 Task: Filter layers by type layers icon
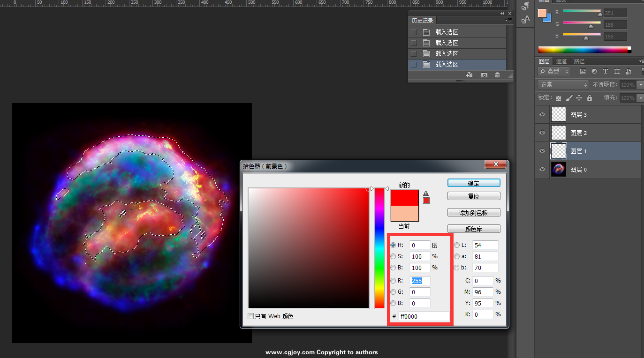tap(606, 72)
